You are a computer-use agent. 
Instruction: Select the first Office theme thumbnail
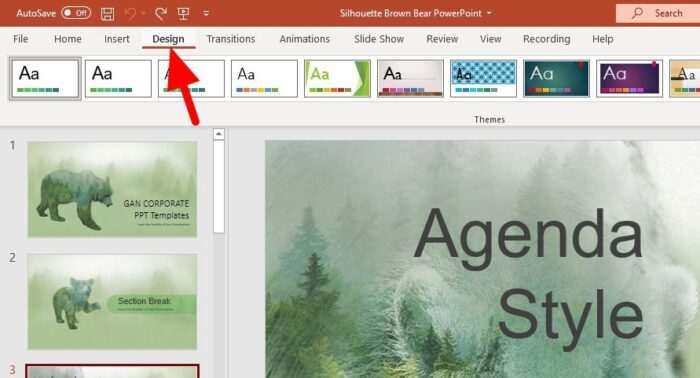(x=45, y=79)
